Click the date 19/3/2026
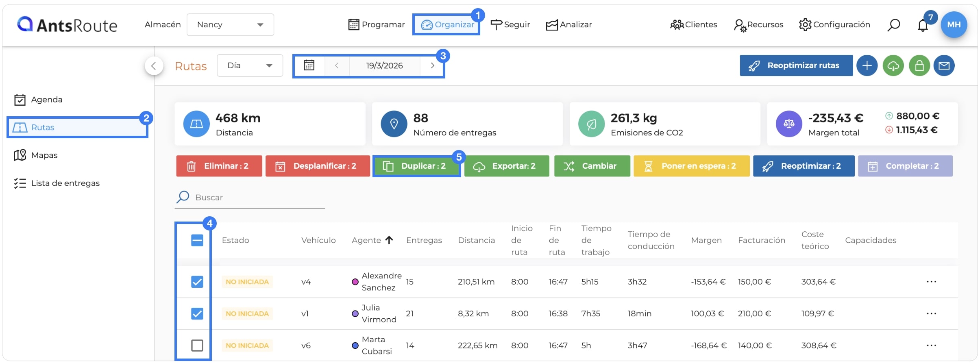The height and width of the screenshot is (363, 980). (384, 65)
